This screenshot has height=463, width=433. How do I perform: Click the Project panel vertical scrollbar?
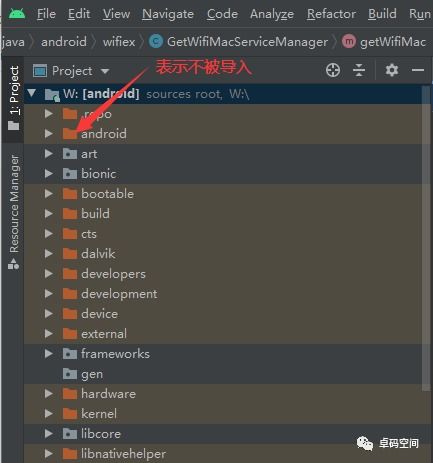click(x=426, y=238)
